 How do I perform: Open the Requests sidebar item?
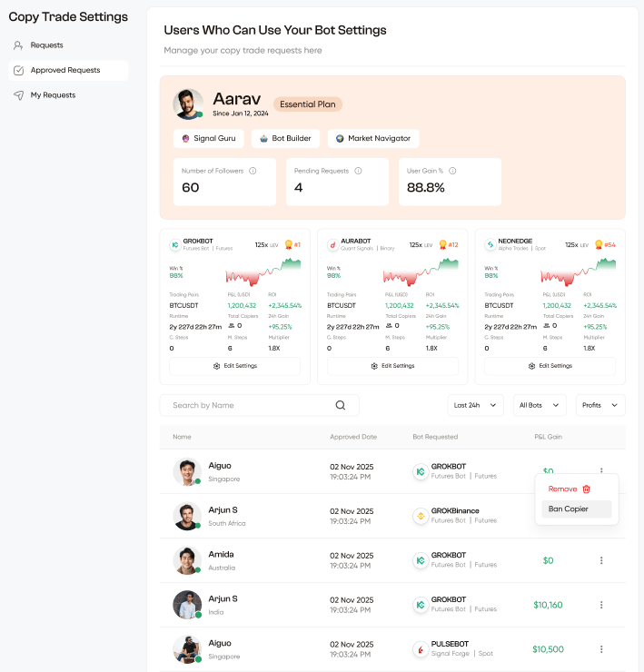46,45
